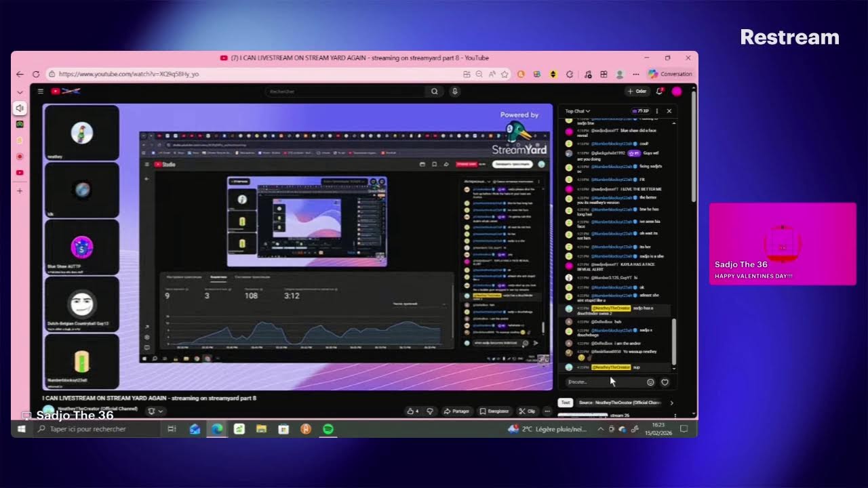Go back using the browser back arrow
This screenshot has width=868, height=488.
click(20, 74)
